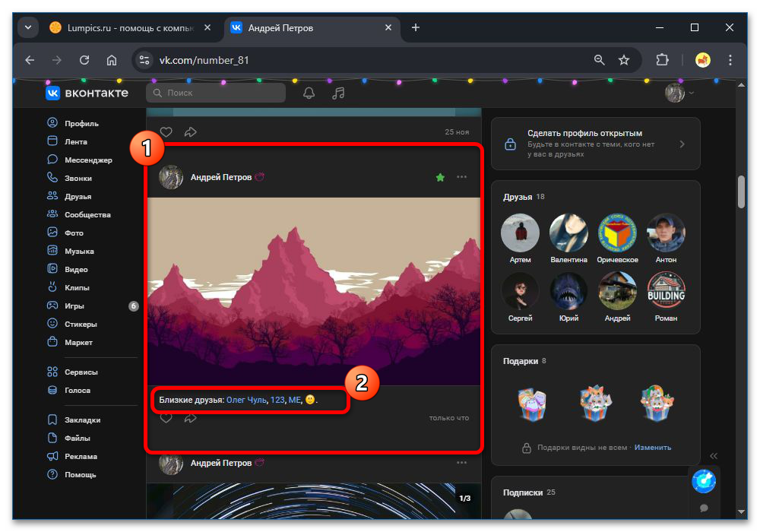The image size is (760, 532).
Task: Expand the profile avatar menu in header
Action: pyautogui.click(x=679, y=93)
